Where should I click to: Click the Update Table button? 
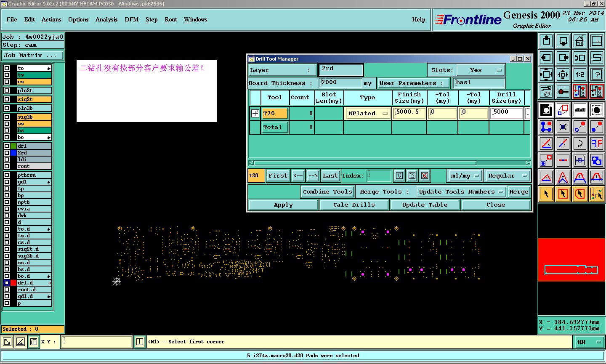(425, 205)
